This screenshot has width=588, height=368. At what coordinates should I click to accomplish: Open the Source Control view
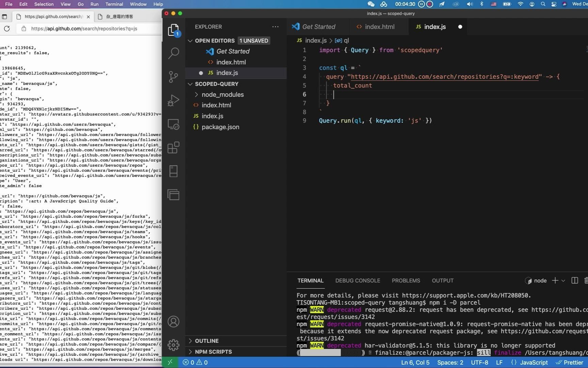tap(174, 77)
